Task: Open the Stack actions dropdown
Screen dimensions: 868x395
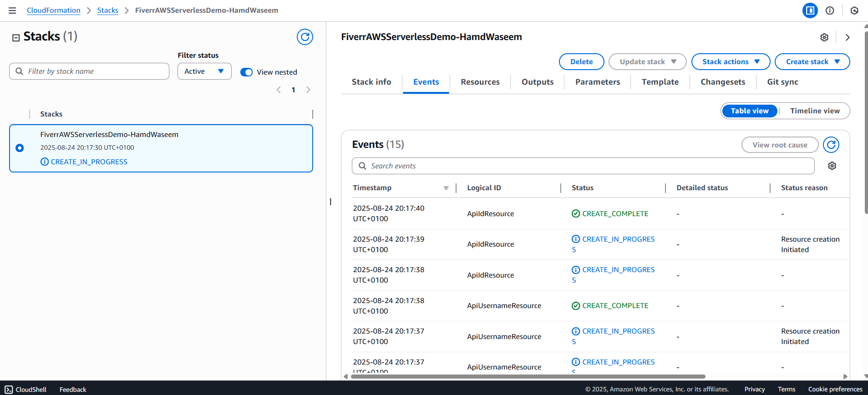Action: pyautogui.click(x=731, y=62)
